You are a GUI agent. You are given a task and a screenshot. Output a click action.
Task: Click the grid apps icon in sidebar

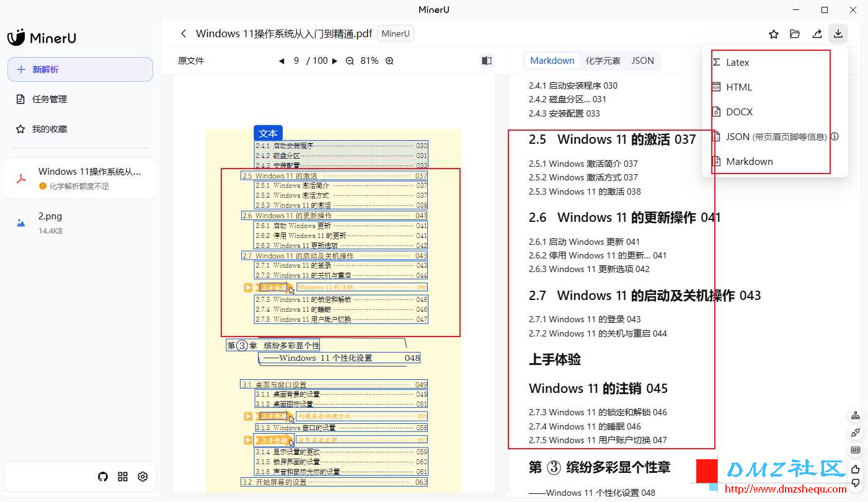[x=123, y=477]
